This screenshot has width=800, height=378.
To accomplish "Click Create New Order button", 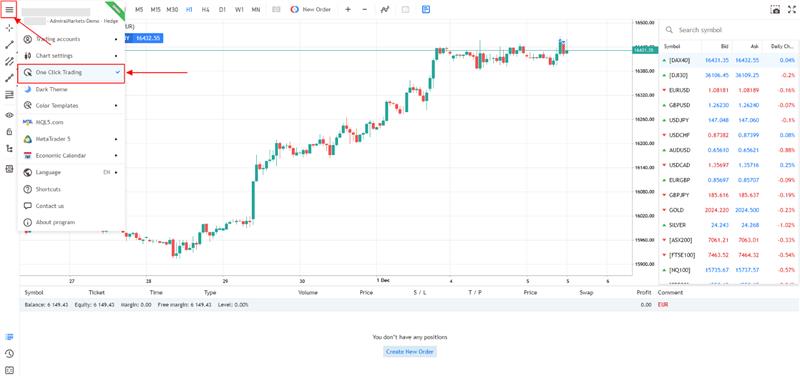I will tap(410, 352).
